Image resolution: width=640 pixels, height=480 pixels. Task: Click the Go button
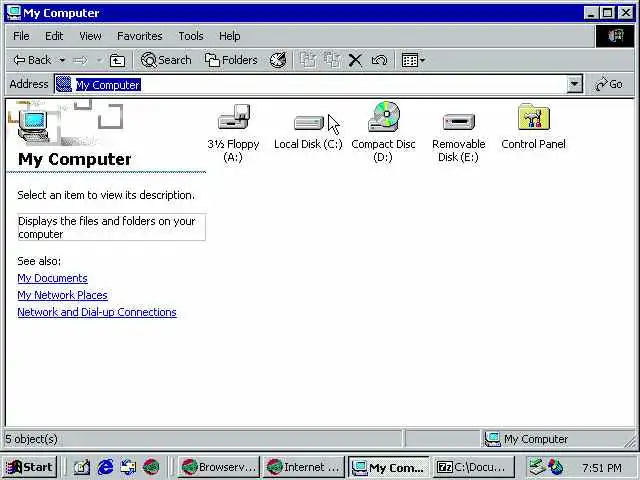[x=609, y=84]
